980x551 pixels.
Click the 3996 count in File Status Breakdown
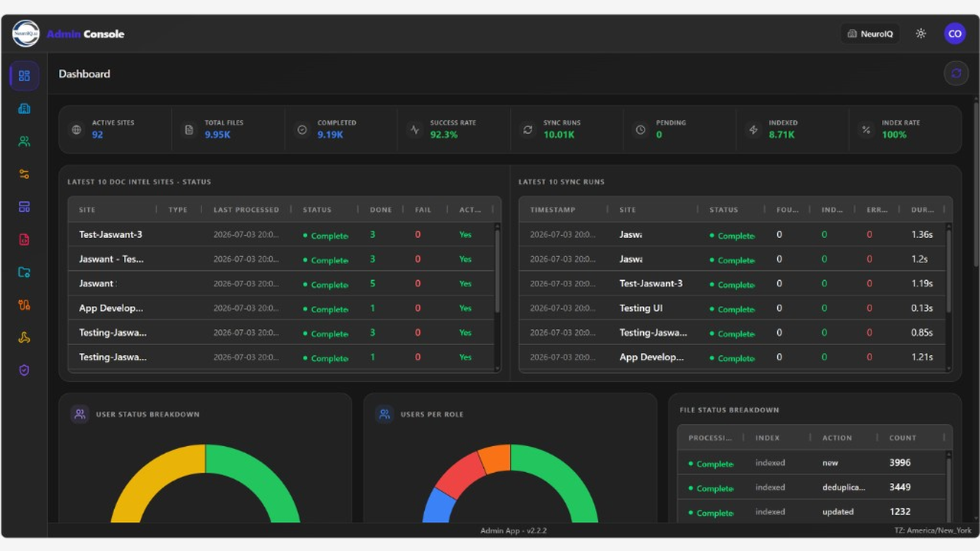[x=900, y=462]
